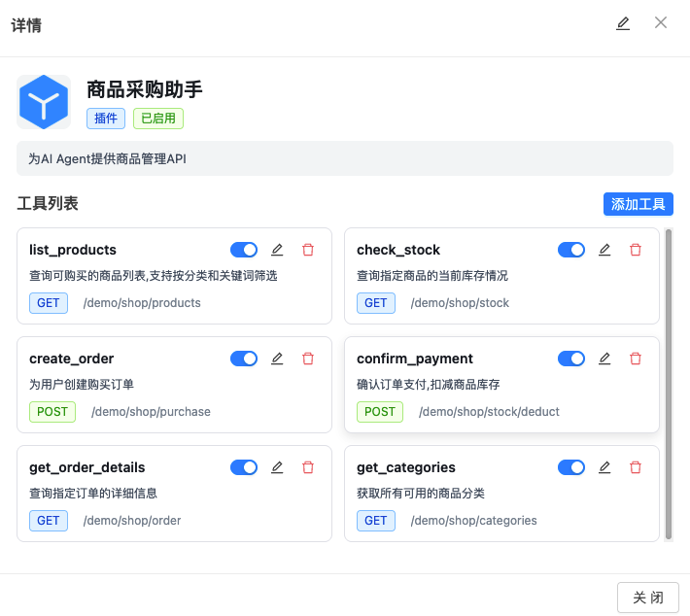Edit the get_order_details tool
Screen dimensions: 690x616
click(277, 467)
